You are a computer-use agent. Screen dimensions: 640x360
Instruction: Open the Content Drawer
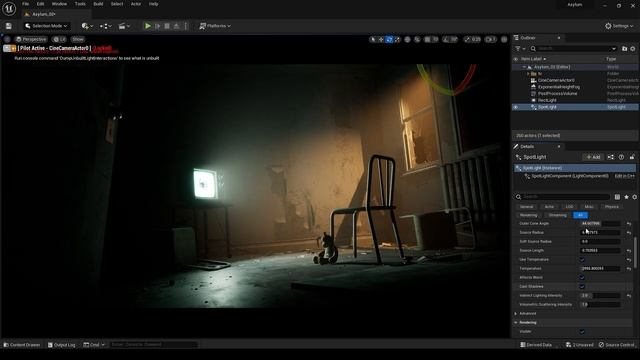pyautogui.click(x=22, y=345)
